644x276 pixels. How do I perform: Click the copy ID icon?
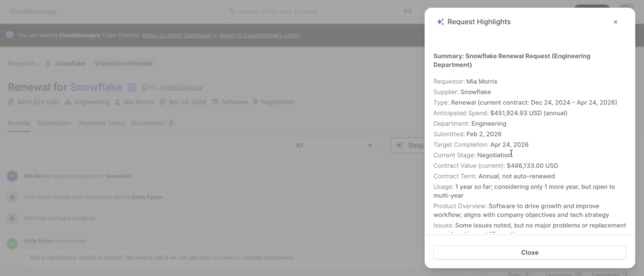145,87
